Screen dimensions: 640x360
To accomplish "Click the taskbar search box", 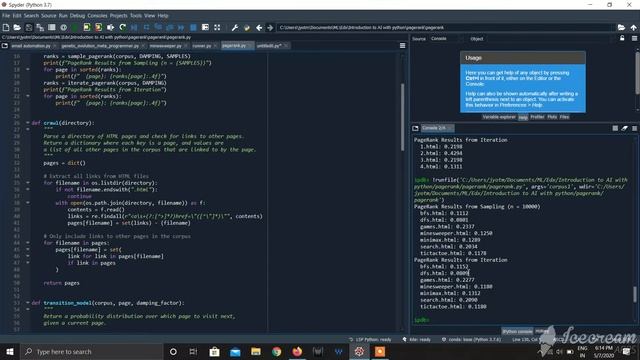I will coord(91,351).
